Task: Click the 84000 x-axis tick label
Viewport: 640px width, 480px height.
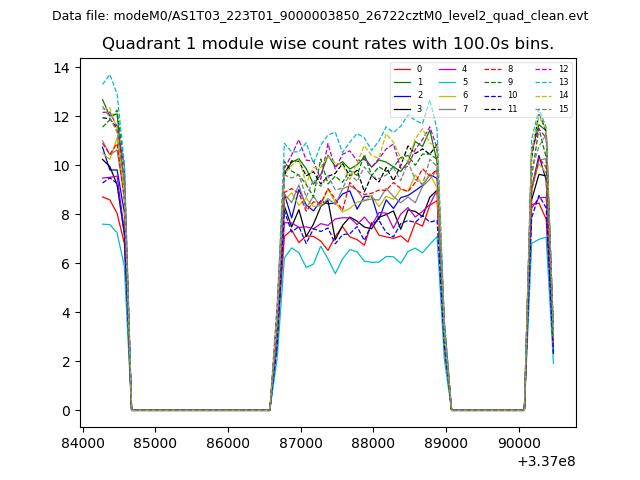Action: 82,442
